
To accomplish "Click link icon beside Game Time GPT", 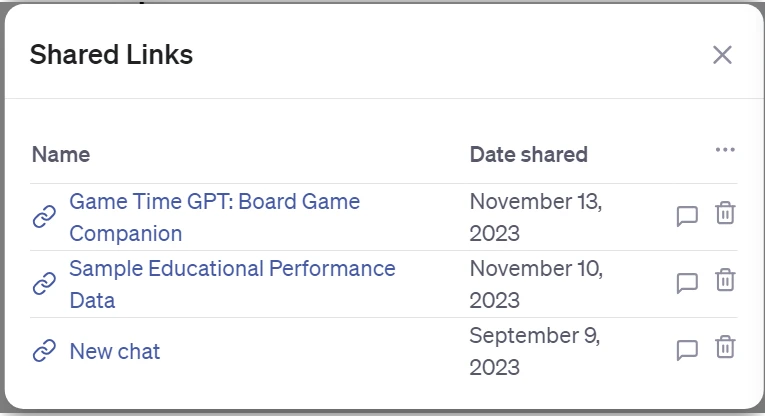I will [44, 217].
